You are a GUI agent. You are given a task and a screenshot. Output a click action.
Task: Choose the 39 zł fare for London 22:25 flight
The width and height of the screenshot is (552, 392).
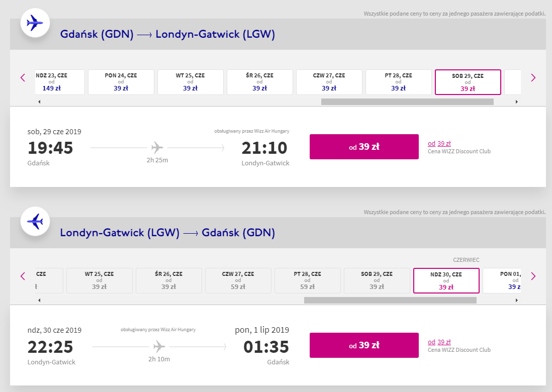tap(364, 345)
